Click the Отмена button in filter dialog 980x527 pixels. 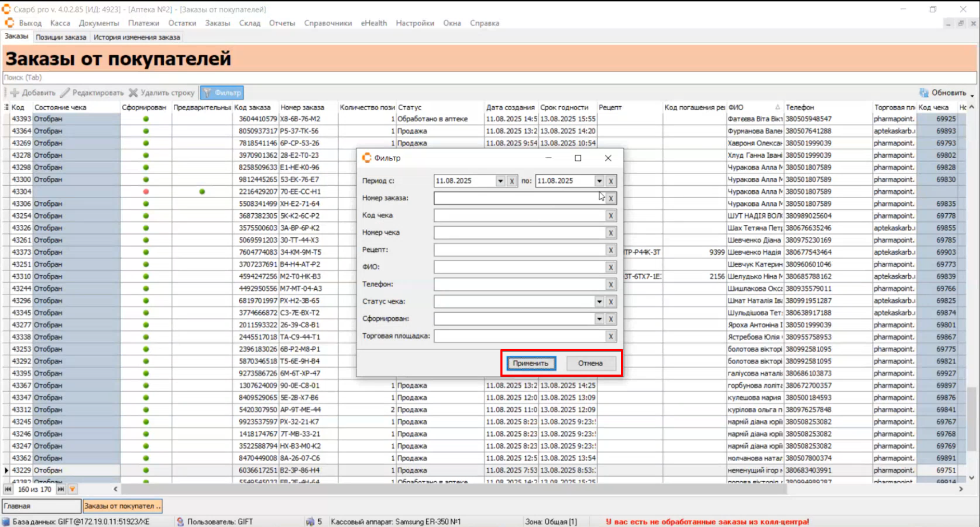(x=590, y=363)
